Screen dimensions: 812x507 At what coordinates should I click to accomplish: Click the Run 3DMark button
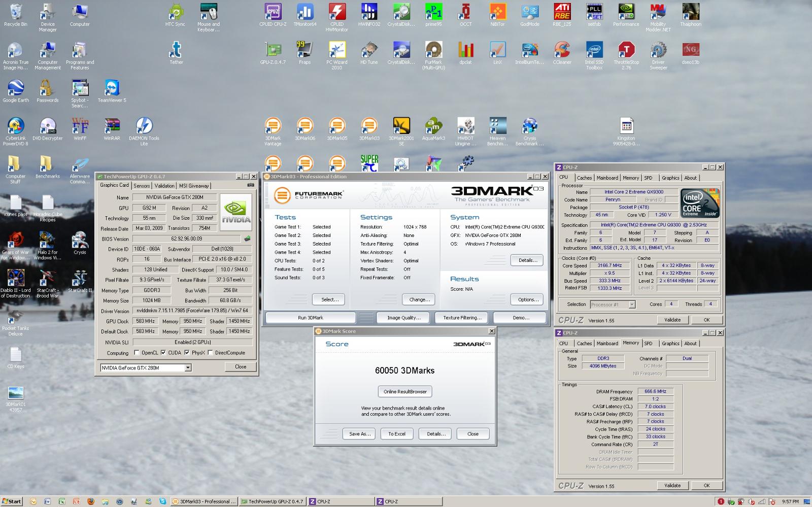coord(311,318)
